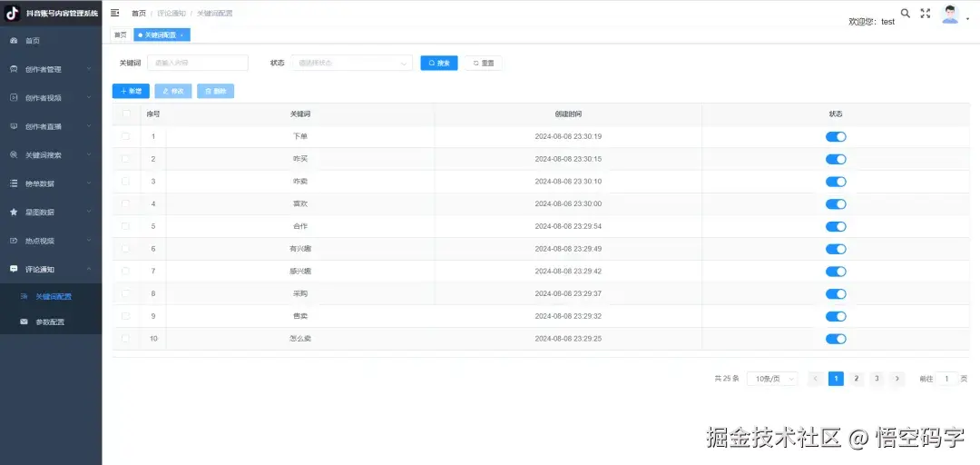Click the 重置 reset button
The image size is (980, 465).
click(x=483, y=64)
